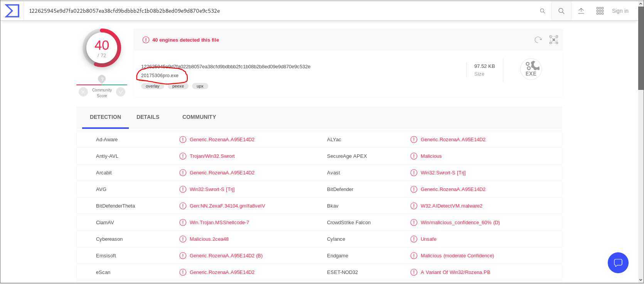Click the peexe tag
Image resolution: width=644 pixels, height=284 pixels.
click(x=178, y=86)
